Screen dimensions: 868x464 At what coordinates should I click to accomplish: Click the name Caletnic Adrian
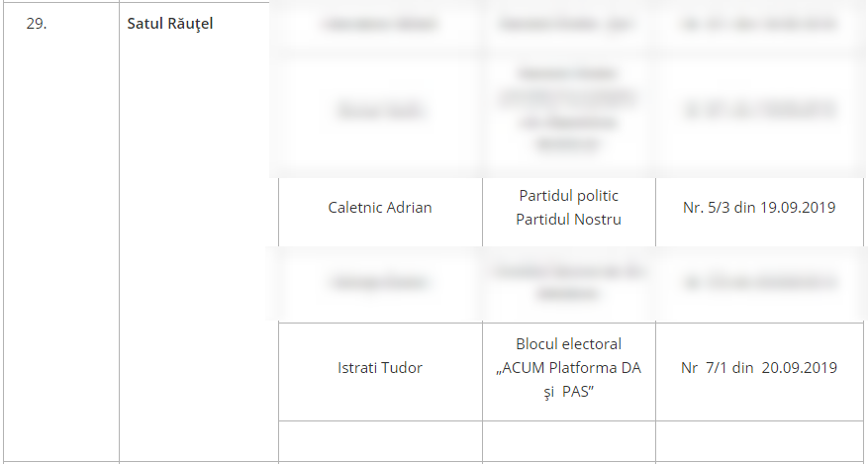pyautogui.click(x=380, y=208)
